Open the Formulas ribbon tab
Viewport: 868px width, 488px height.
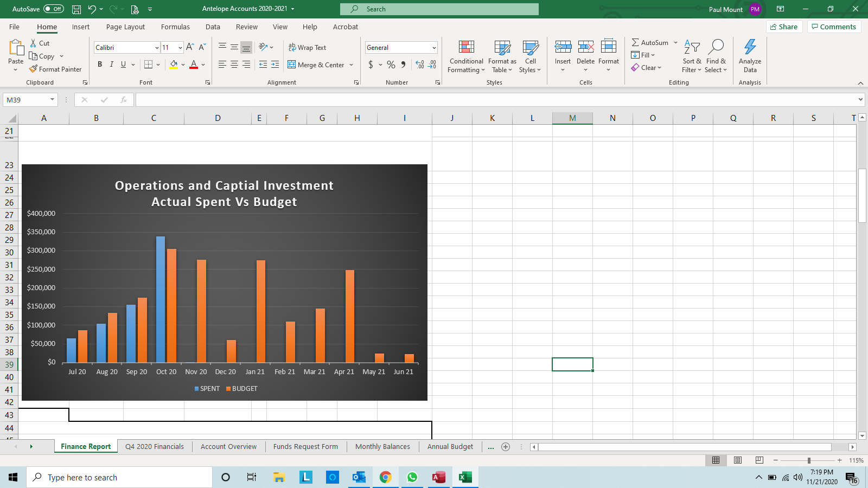coord(175,27)
